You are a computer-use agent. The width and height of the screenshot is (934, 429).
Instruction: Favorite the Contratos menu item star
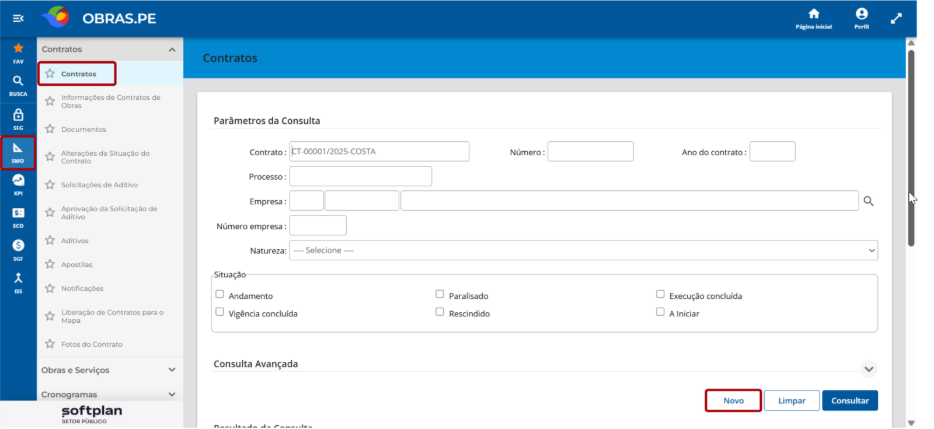point(50,74)
